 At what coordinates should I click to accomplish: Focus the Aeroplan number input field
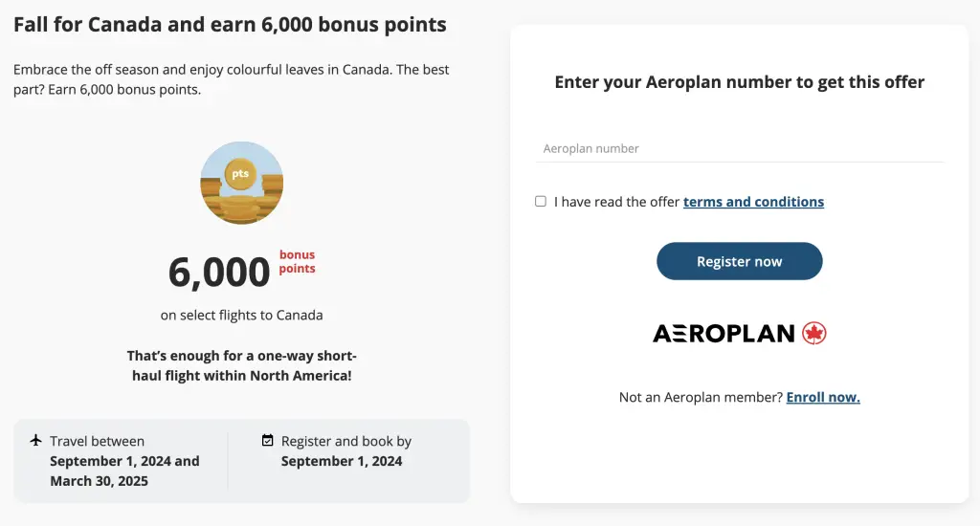(739, 149)
